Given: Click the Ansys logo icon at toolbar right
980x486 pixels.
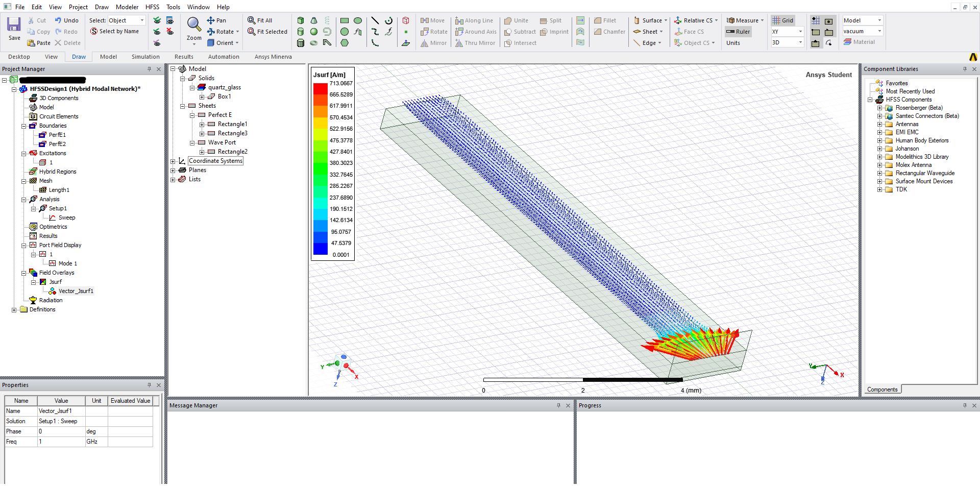Looking at the screenshot, I should 973,57.
